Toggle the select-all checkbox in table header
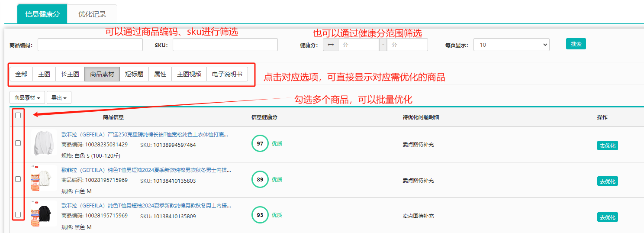Viewport: 644px width, 233px height. pyautogui.click(x=18, y=116)
